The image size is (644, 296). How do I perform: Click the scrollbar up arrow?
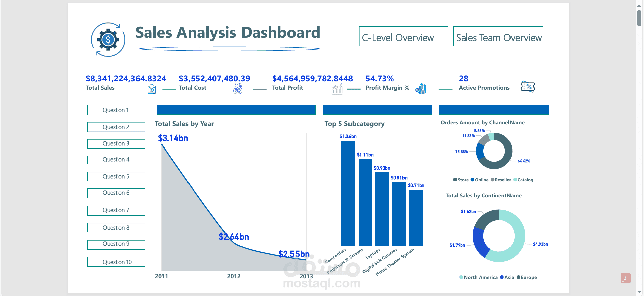tap(639, 5)
